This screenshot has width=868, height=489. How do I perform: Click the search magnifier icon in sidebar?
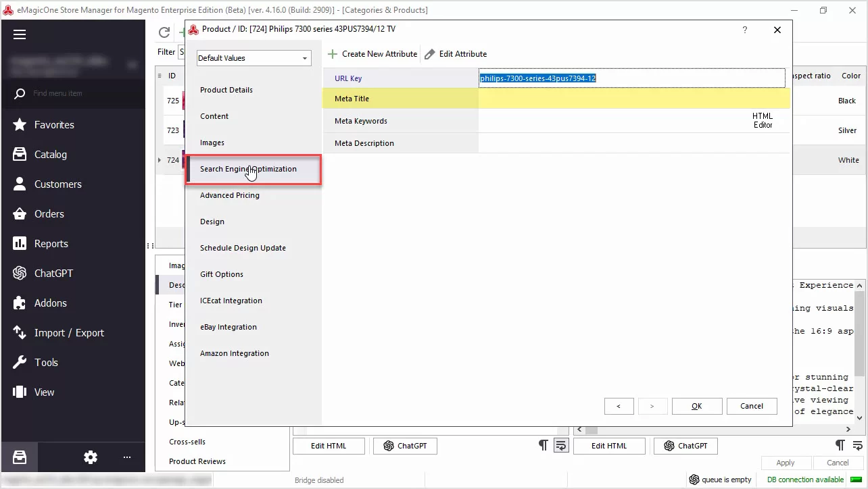[20, 94]
